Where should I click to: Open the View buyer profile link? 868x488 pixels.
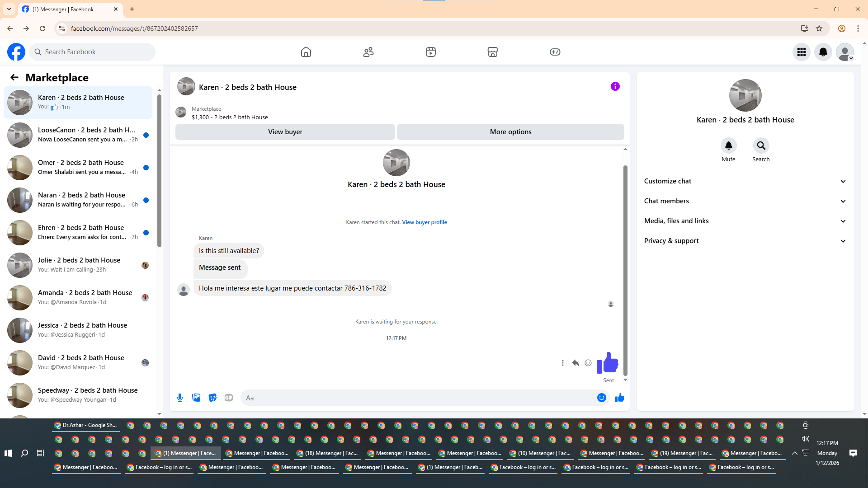[424, 222]
